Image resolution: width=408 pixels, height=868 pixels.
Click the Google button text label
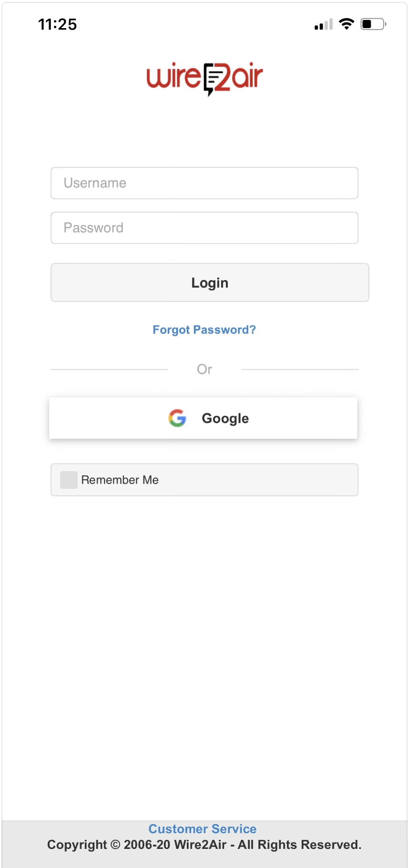[225, 418]
